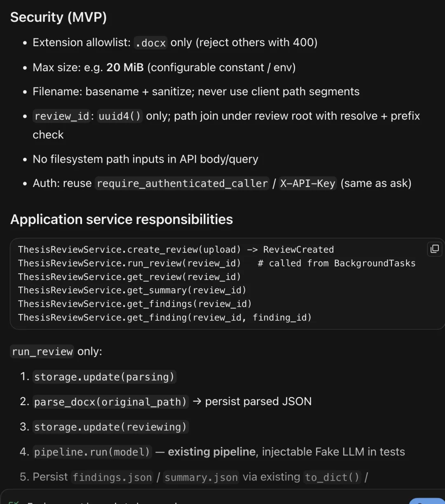Image resolution: width=445 pixels, height=504 pixels.
Task: Click the green icon in the bottom bar
Action: pos(14,502)
